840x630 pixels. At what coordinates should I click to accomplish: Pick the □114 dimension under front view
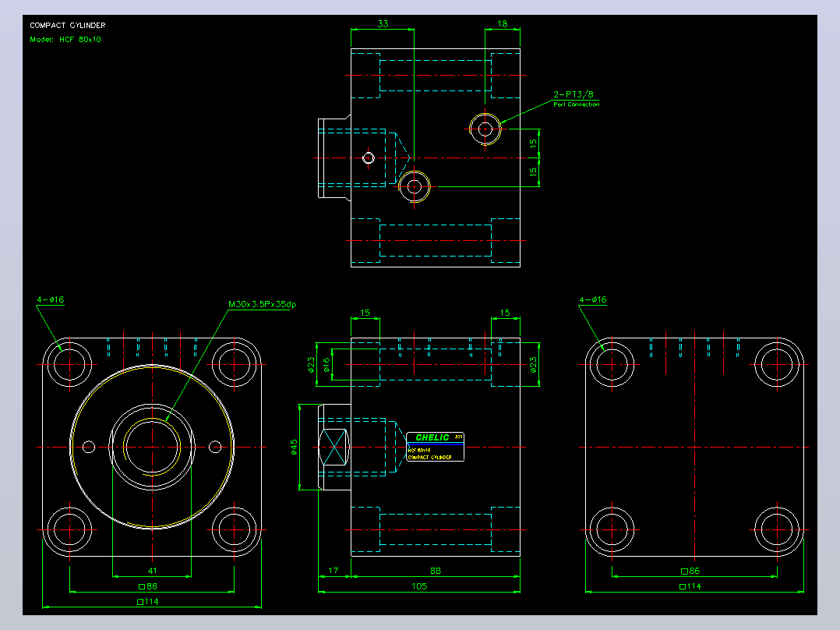(x=147, y=602)
